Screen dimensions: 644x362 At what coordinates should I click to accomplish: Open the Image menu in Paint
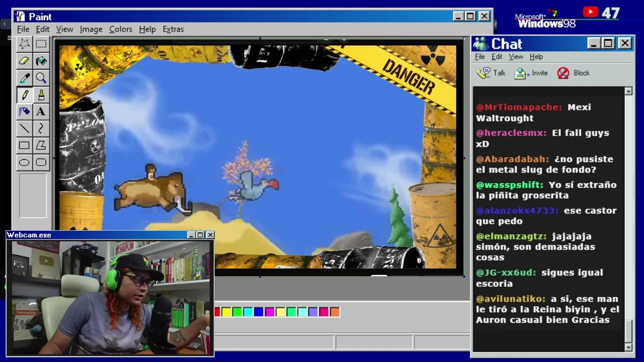pyautogui.click(x=91, y=29)
